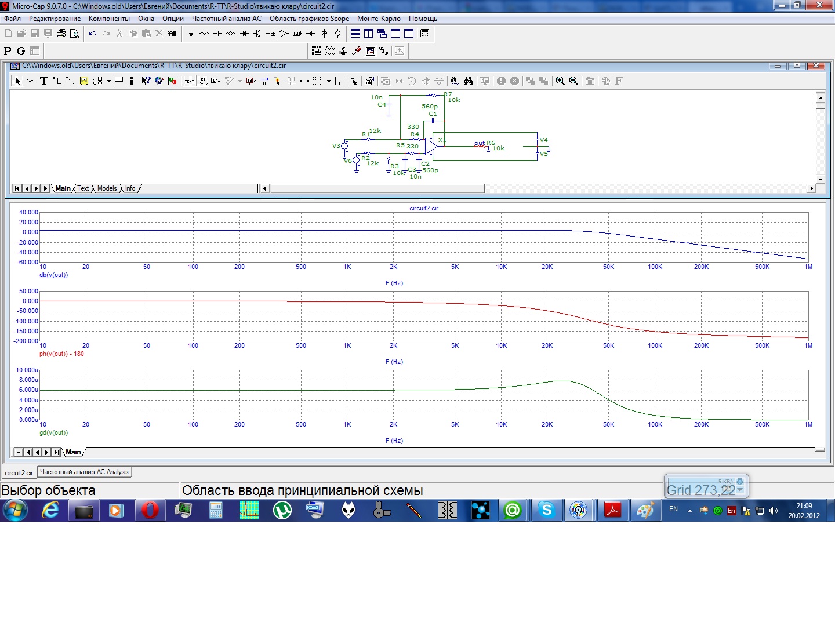Select the text T tool
835x644 pixels.
click(44, 81)
